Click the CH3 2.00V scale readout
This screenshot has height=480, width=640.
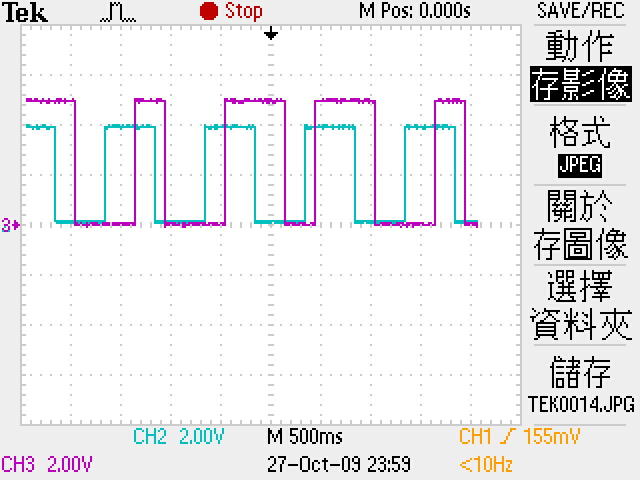click(47, 464)
